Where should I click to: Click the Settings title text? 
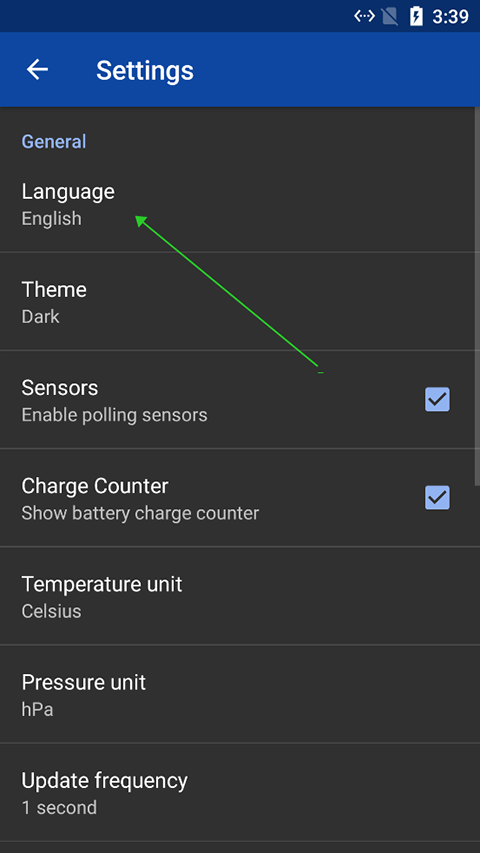tap(145, 71)
